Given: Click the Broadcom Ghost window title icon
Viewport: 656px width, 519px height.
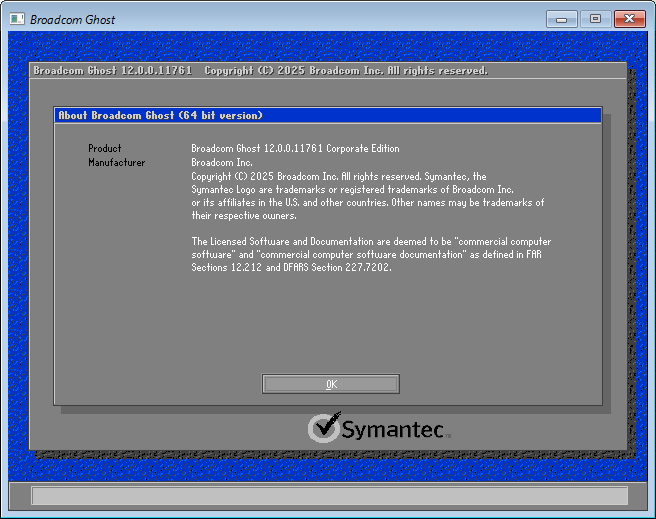Looking at the screenshot, I should tap(17, 19).
